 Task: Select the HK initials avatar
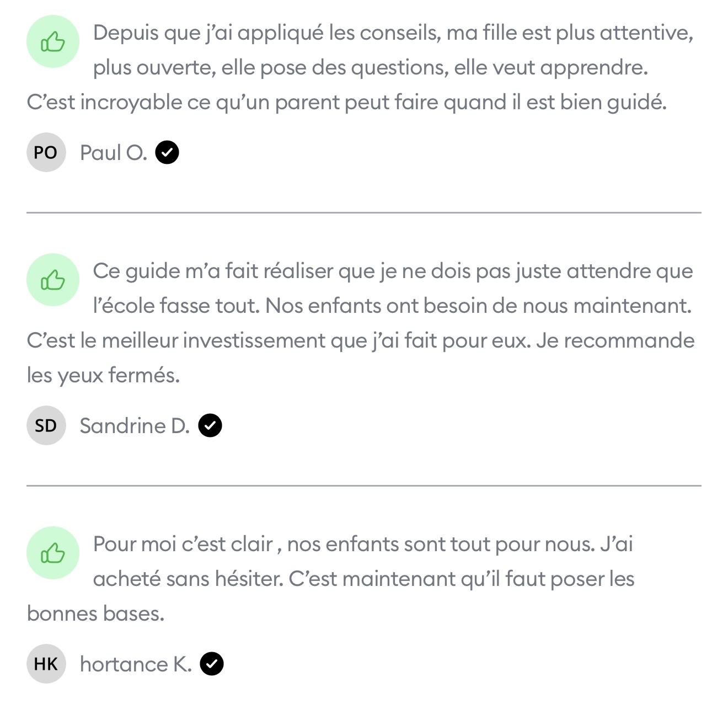coord(46,664)
